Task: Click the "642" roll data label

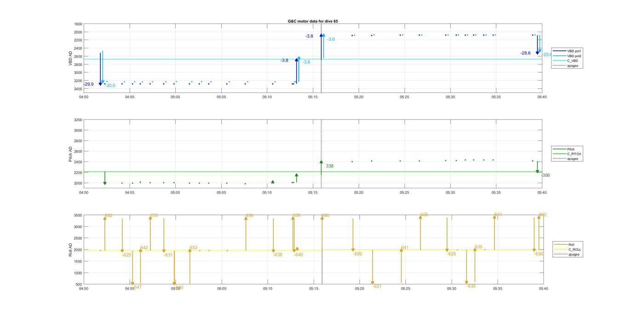Action: [x=144, y=248]
